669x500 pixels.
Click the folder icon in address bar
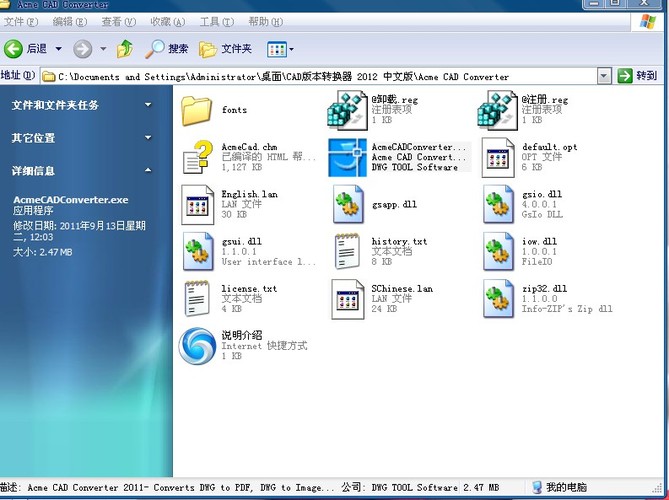(x=49, y=77)
